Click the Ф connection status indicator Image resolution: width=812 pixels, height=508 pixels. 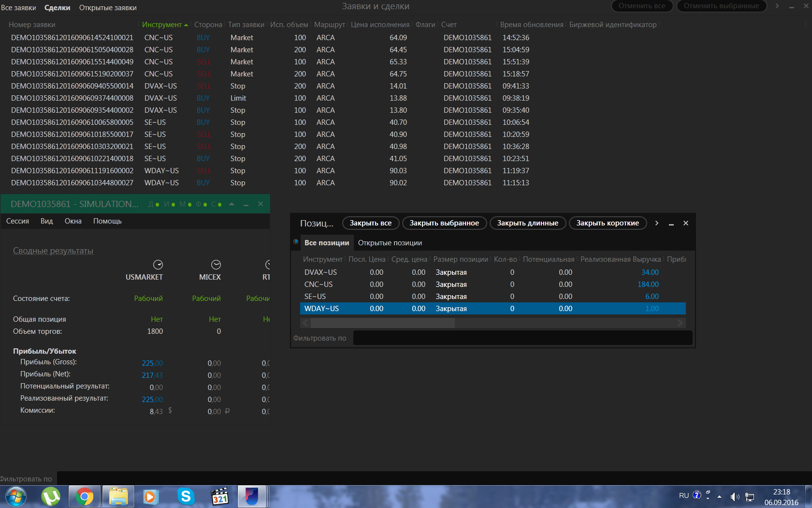click(x=202, y=204)
